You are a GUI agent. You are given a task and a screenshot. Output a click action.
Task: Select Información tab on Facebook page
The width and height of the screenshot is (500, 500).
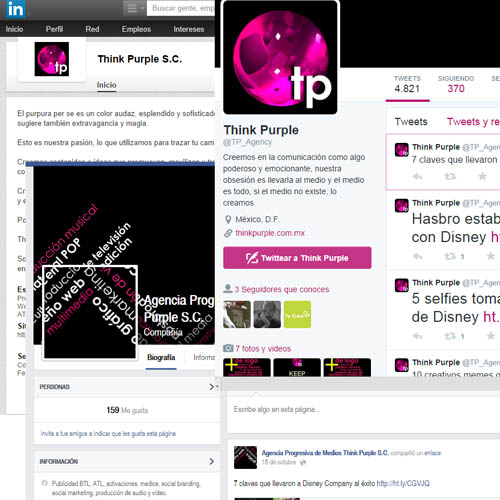(x=204, y=357)
